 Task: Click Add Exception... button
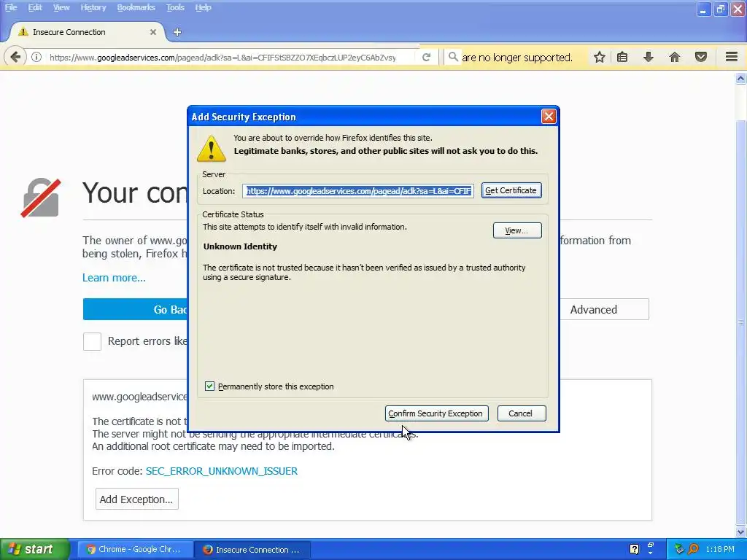pos(136,499)
